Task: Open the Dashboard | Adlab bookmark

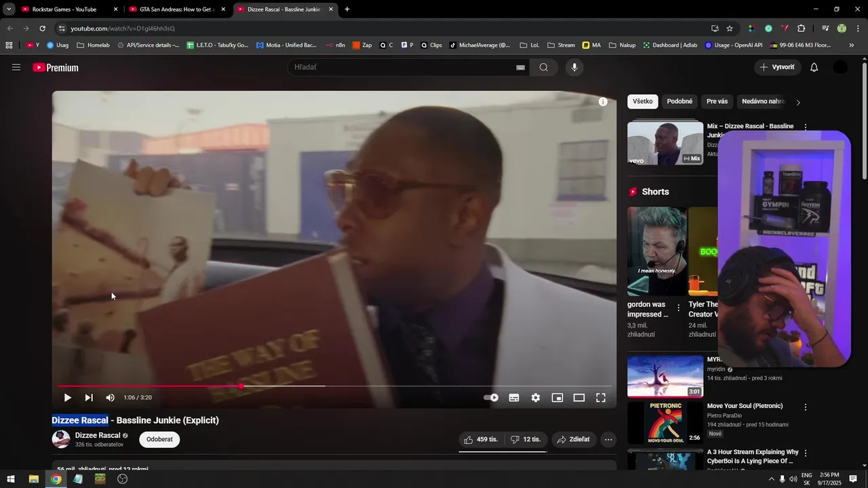Action: pos(670,45)
